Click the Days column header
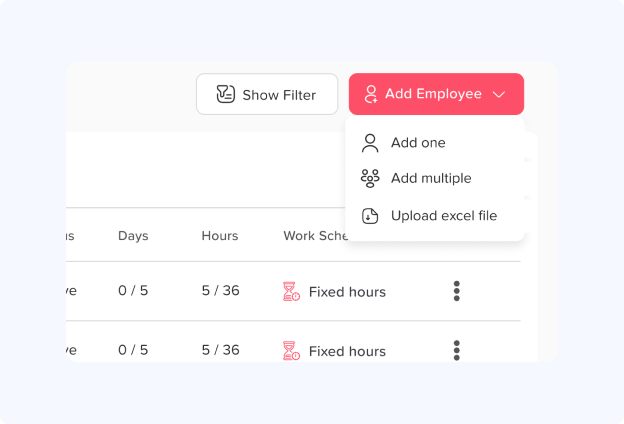Viewport: 624px width, 424px height. pyautogui.click(x=133, y=236)
